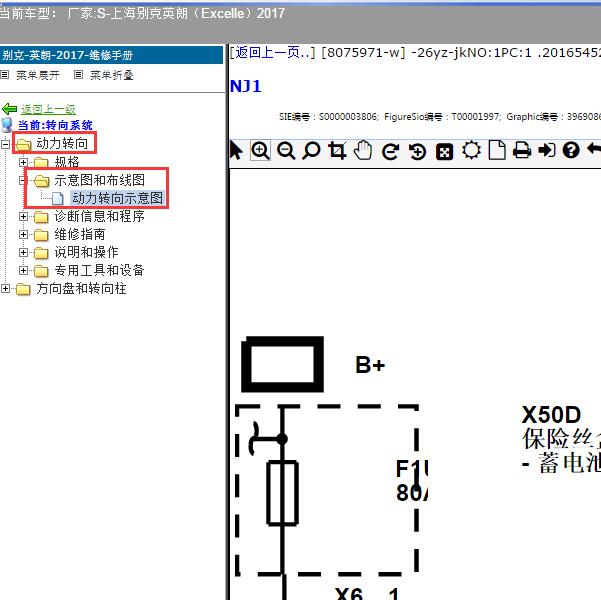Collapse the 示意图和布线图 tree node
The height and width of the screenshot is (600, 601).
pos(22,180)
